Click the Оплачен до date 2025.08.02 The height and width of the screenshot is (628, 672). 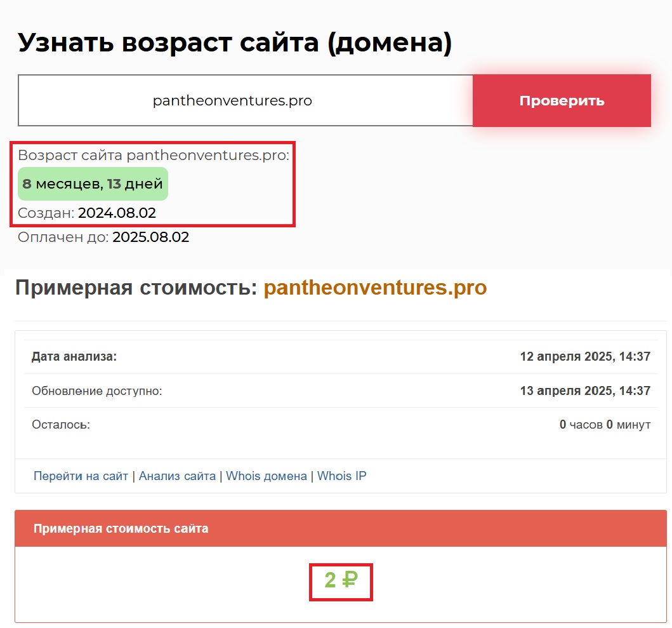(150, 237)
